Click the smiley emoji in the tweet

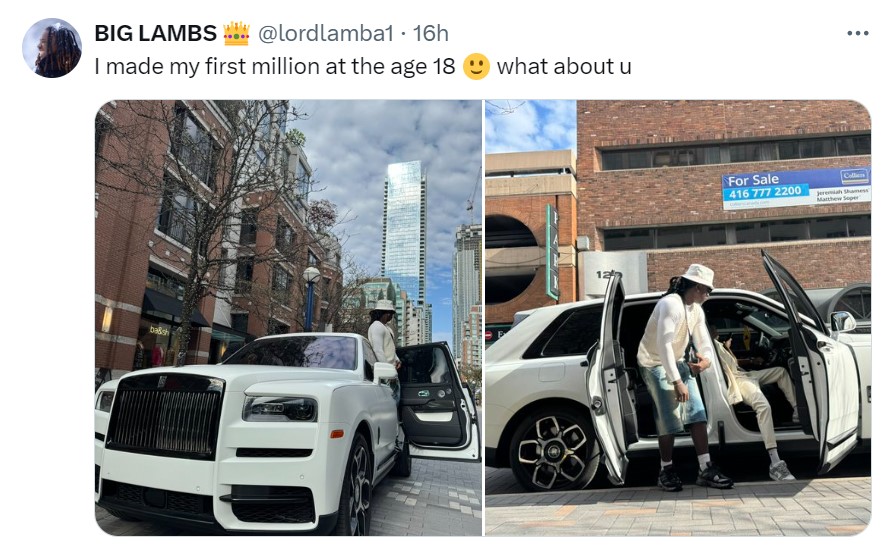pos(476,67)
